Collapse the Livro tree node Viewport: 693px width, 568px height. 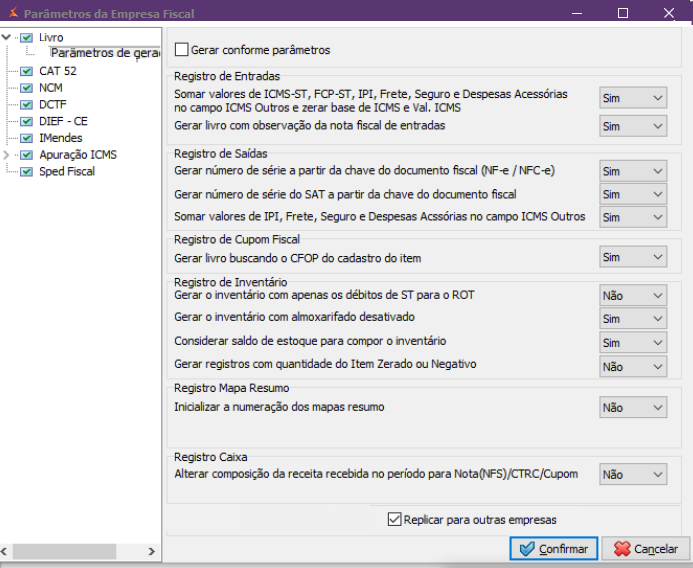click(6, 37)
